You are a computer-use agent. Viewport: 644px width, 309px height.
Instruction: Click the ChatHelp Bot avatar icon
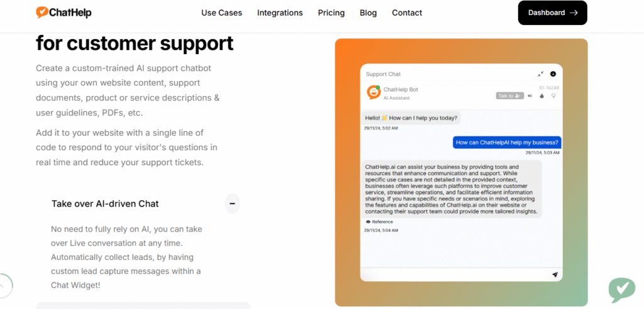click(373, 92)
